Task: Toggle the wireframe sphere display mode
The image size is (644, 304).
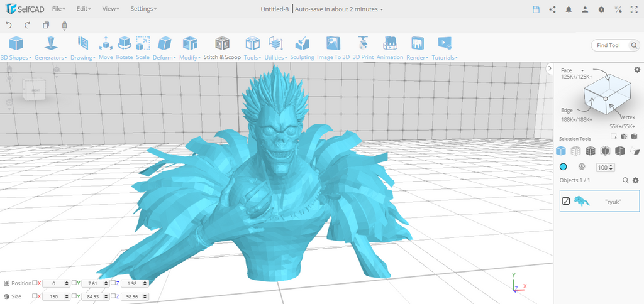Action: coord(582,166)
